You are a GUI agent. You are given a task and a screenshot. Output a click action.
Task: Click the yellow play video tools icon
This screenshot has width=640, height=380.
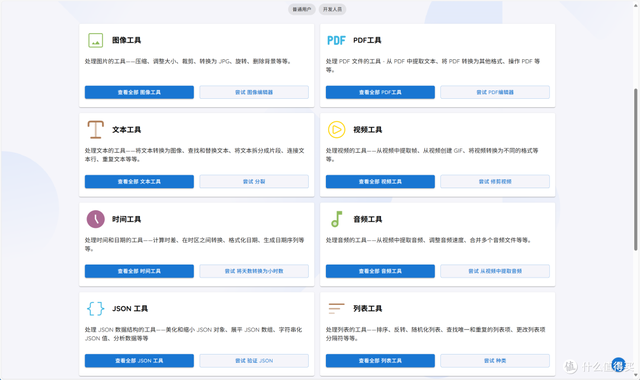(336, 130)
